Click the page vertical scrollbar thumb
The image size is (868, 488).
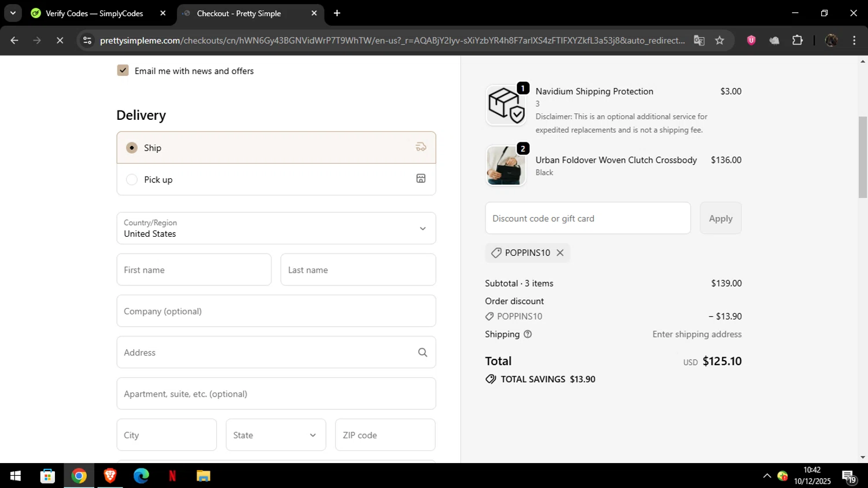pyautogui.click(x=863, y=157)
